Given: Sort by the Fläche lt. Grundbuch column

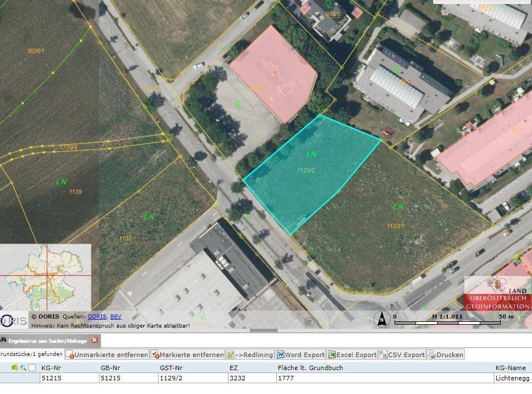Looking at the screenshot, I should click(310, 368).
